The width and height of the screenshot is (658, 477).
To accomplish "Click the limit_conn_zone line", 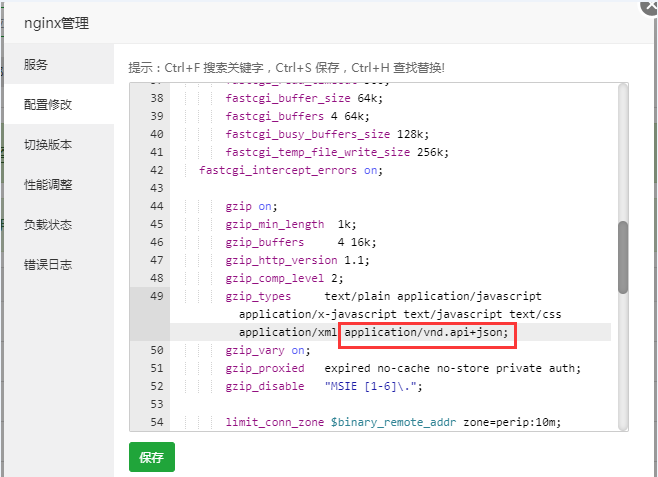I will click(x=393, y=422).
